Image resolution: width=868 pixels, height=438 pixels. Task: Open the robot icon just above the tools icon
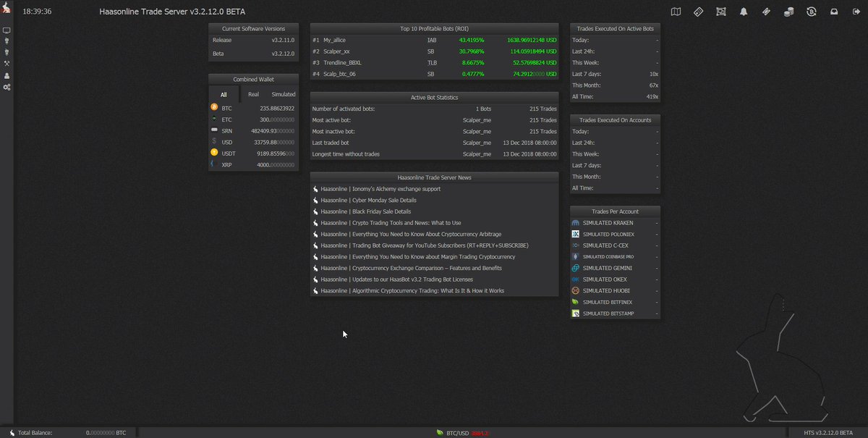tap(7, 52)
